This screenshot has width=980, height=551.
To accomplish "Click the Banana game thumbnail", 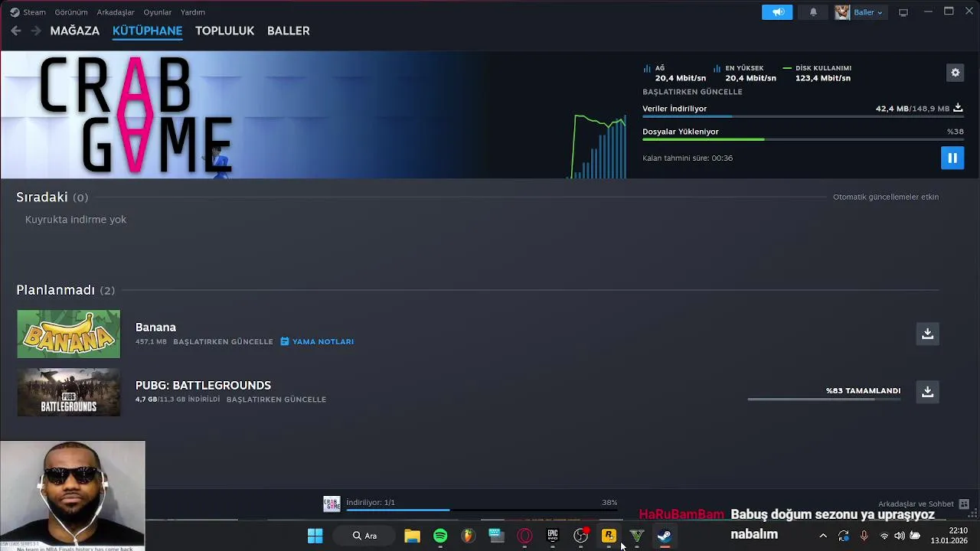I will 69,334.
